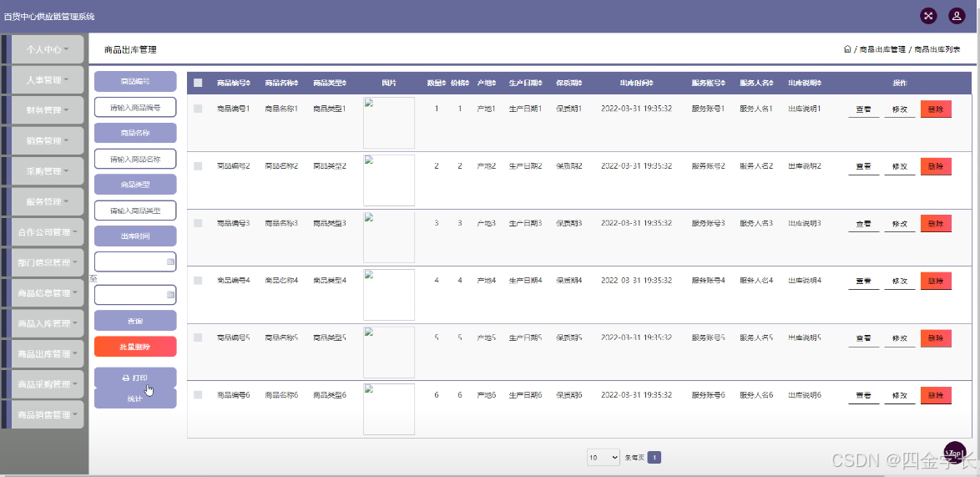Click the 统计 button
980x477 pixels.
135,398
